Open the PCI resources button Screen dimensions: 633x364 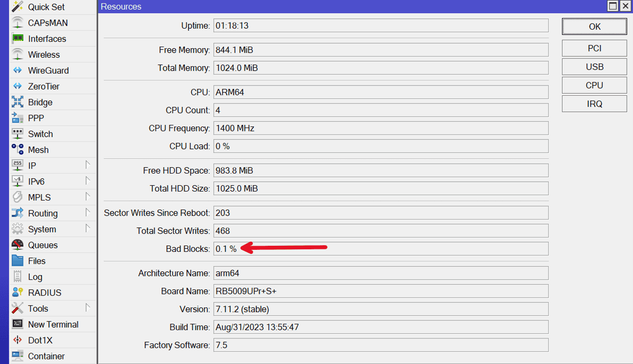594,48
